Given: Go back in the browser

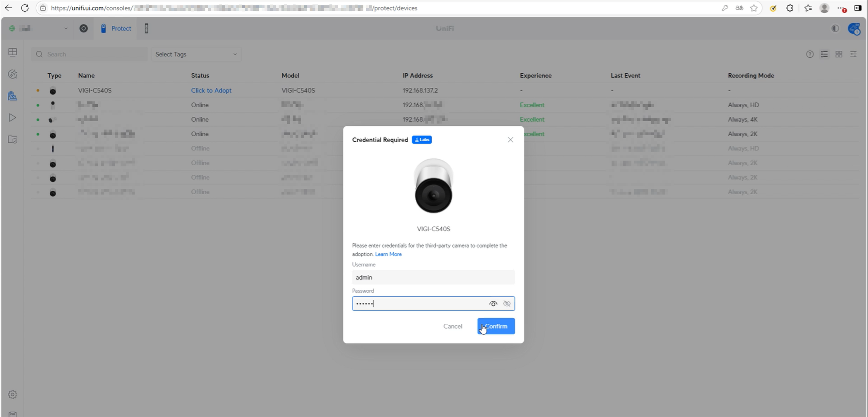Looking at the screenshot, I should point(9,8).
